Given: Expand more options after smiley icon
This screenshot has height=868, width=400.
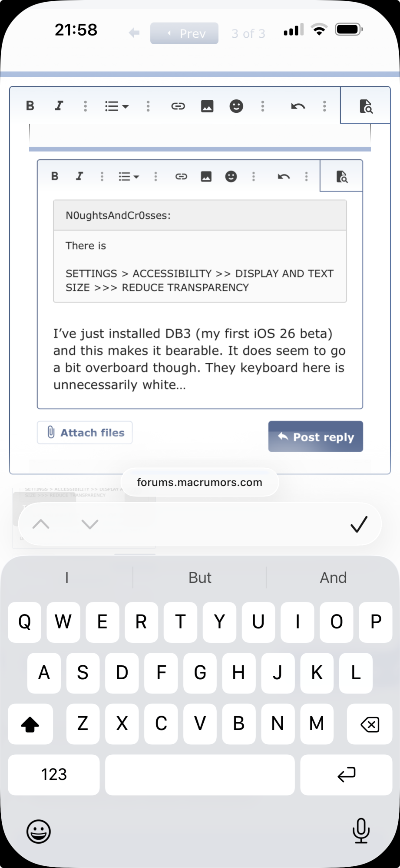Looking at the screenshot, I should click(254, 176).
